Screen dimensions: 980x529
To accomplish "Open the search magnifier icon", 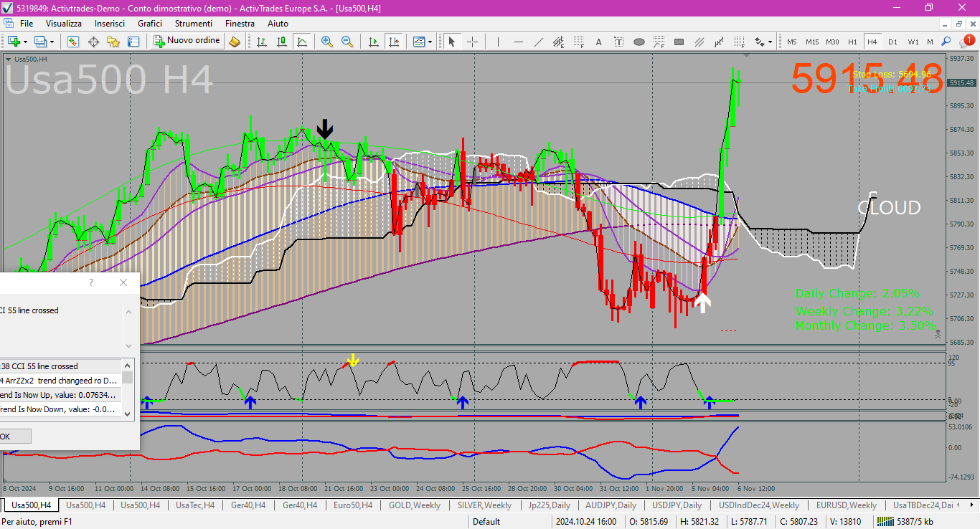I will 946,42.
